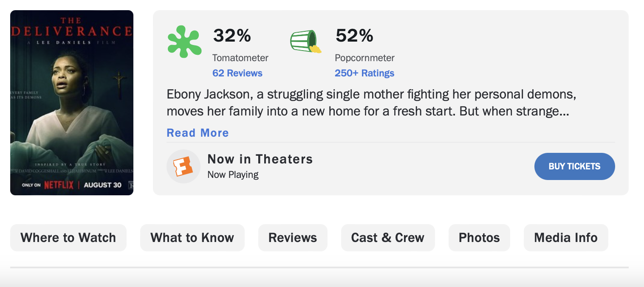Click the orange Fandango ticket icon

[x=183, y=166]
